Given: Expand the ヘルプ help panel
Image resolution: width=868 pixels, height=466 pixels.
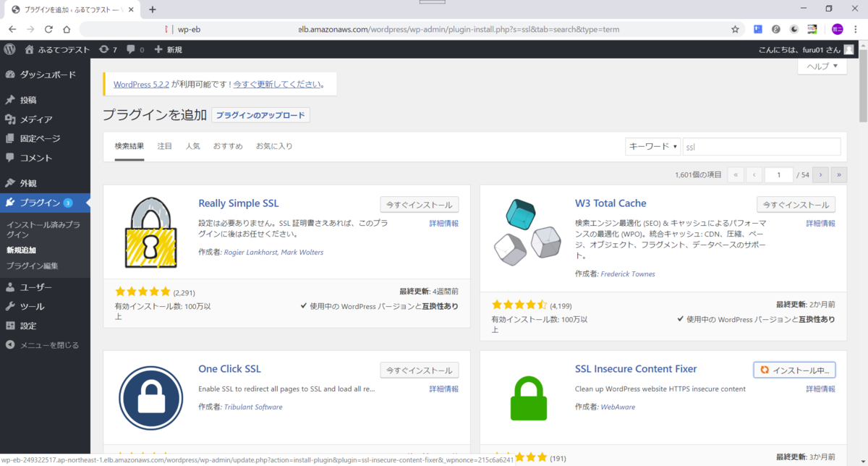Looking at the screenshot, I should point(822,66).
